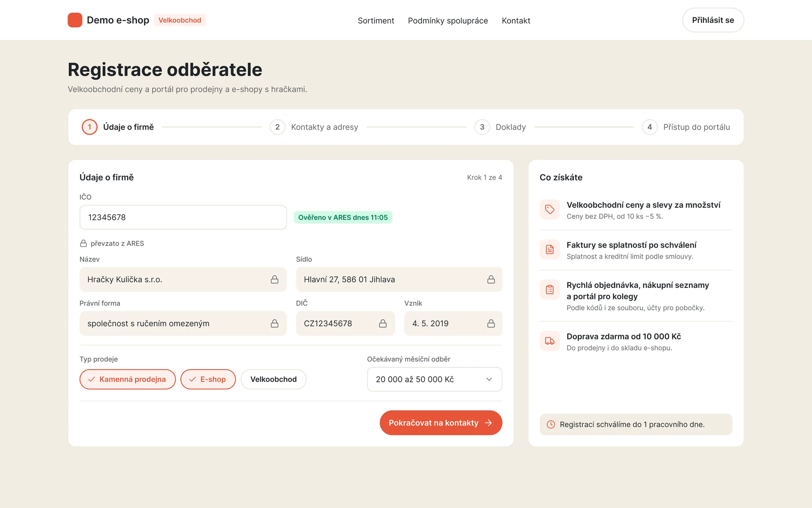Viewport: 812px width, 508px height.
Task: Go to step 2 Kontakty a adresy
Action: pos(314,127)
